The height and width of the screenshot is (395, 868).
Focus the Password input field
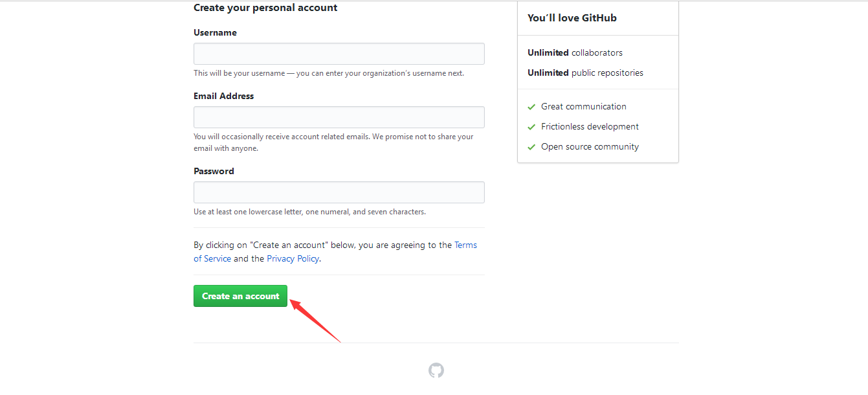point(339,192)
